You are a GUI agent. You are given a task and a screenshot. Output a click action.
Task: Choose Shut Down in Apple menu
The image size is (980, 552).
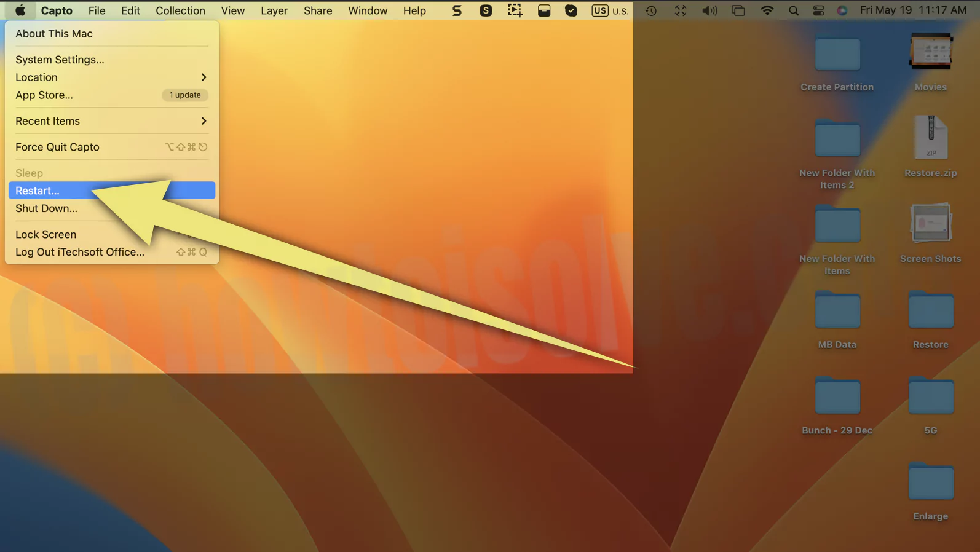pos(112,208)
